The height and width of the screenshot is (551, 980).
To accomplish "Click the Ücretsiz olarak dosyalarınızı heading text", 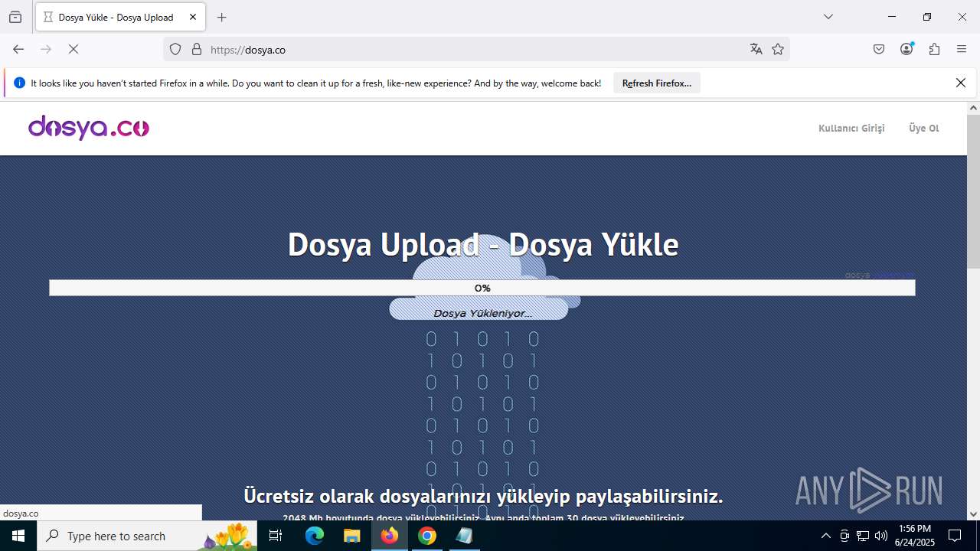I will click(x=483, y=496).
